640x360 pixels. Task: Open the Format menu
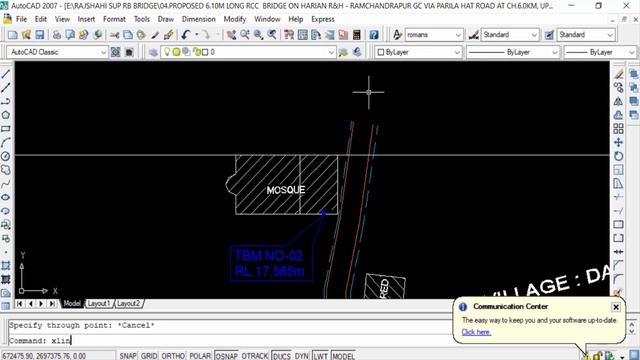pyautogui.click(x=114, y=19)
